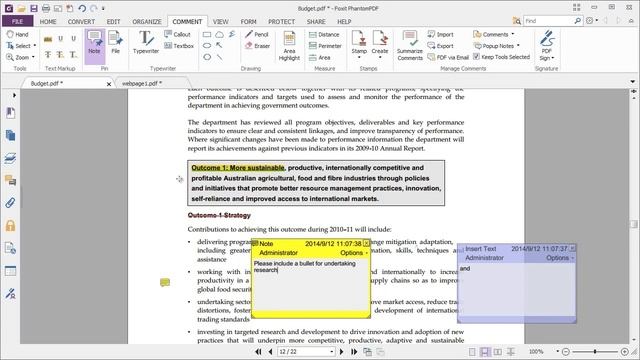Pick the Arrow drawing tool
The image size is (640, 360).
coord(220,46)
